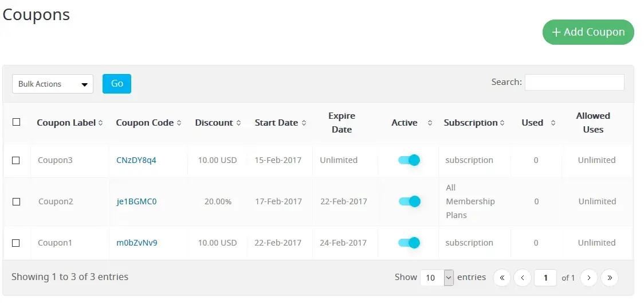644x303 pixels.
Task: Jump to the last page of entries
Action: pyautogui.click(x=610, y=278)
